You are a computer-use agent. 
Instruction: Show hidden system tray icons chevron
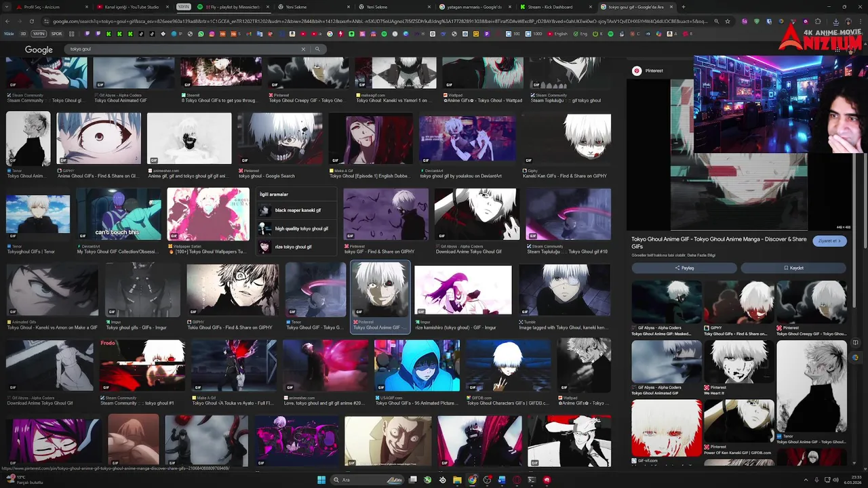(x=806, y=480)
